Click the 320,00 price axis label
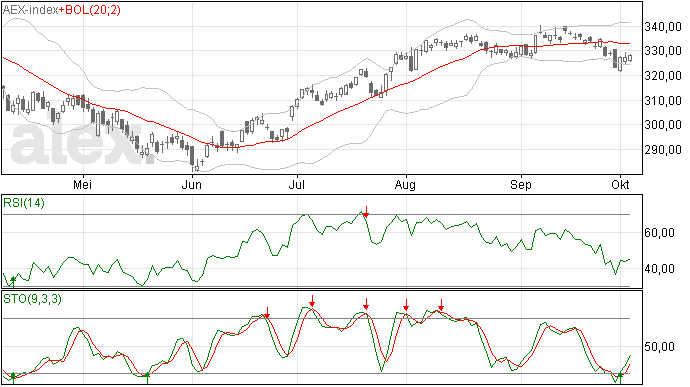This screenshot has width=690, height=387. (x=663, y=76)
